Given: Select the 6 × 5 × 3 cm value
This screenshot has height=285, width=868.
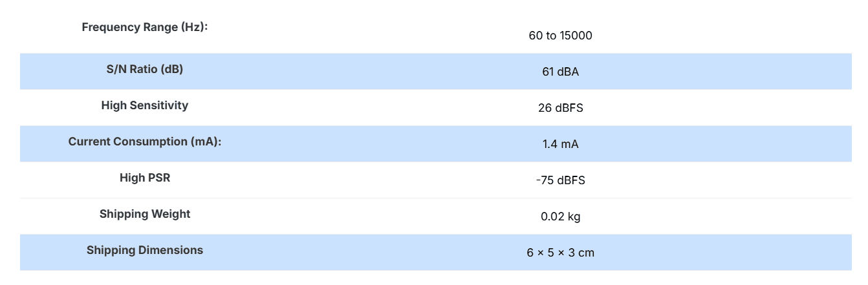Looking at the screenshot, I should pos(560,253).
